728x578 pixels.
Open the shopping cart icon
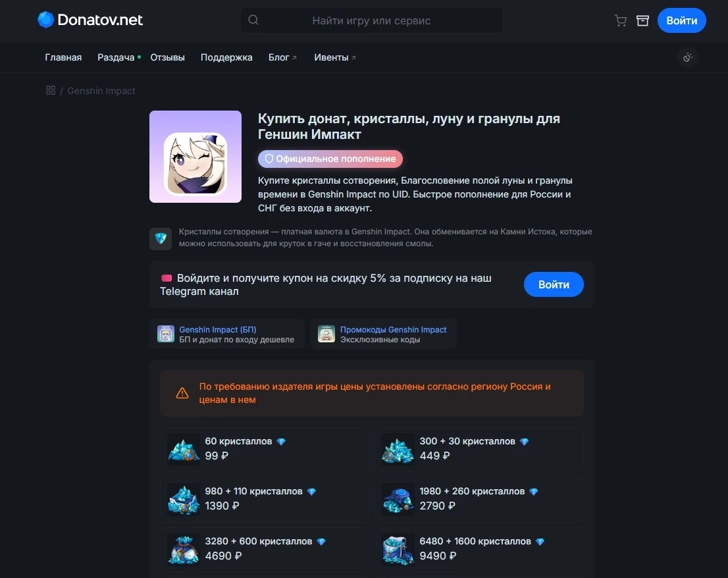coord(620,20)
